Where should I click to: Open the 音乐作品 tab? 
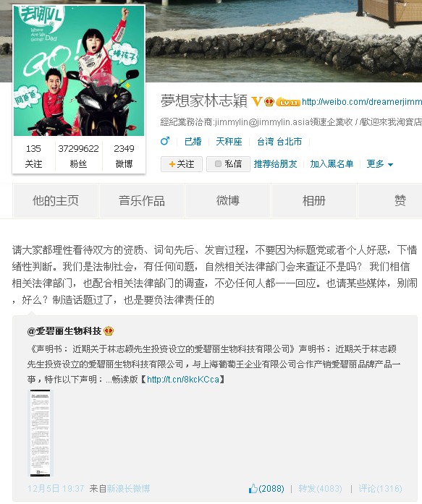pyautogui.click(x=142, y=200)
